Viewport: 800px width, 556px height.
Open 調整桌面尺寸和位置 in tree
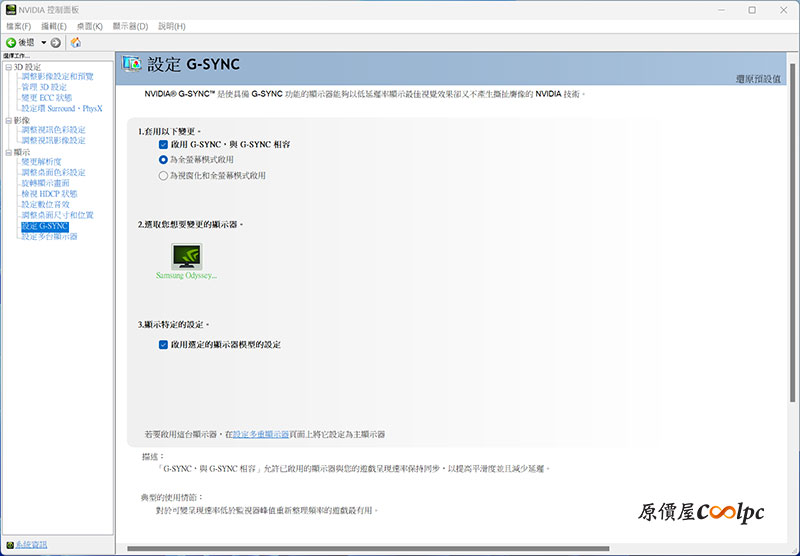[57, 215]
